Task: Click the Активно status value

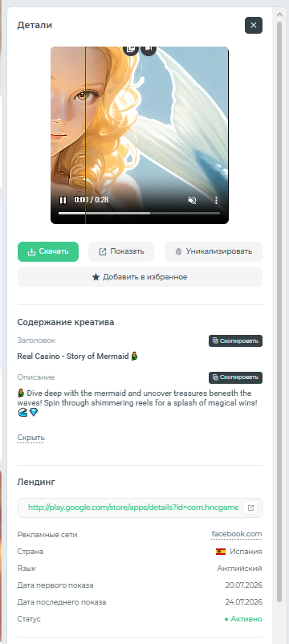Action: (x=243, y=619)
